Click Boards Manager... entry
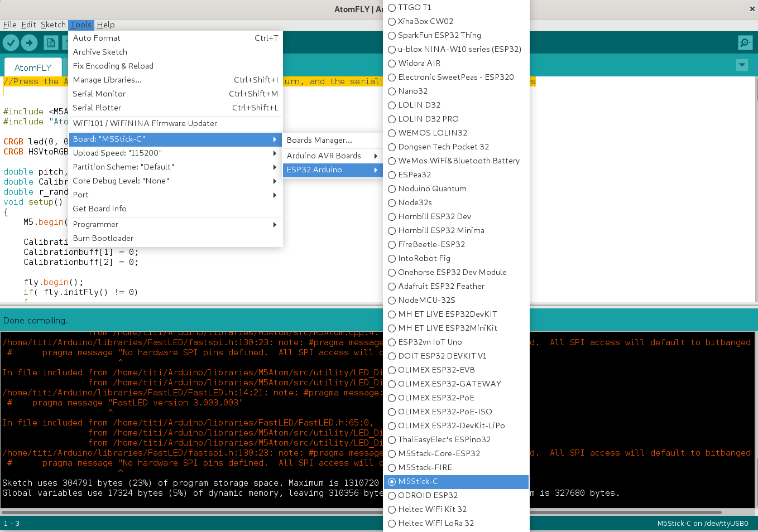 [319, 141]
